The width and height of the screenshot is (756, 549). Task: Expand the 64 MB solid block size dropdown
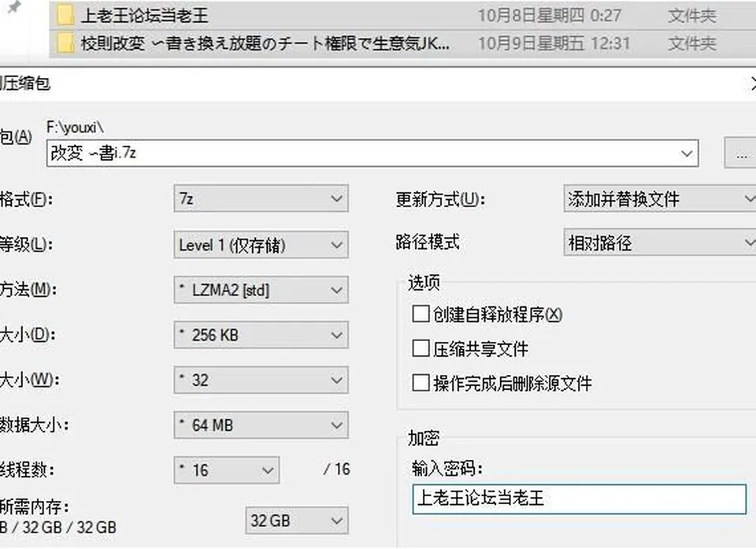click(261, 425)
